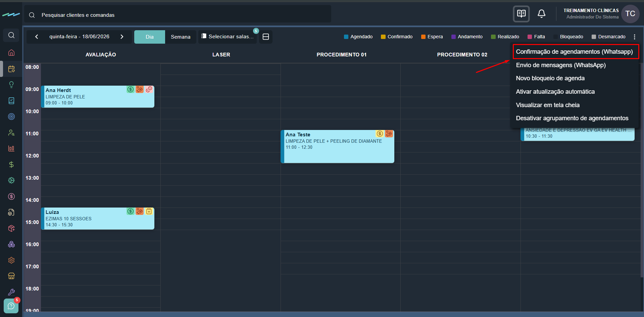
Task: Switch to Semana view
Action: coord(181,37)
